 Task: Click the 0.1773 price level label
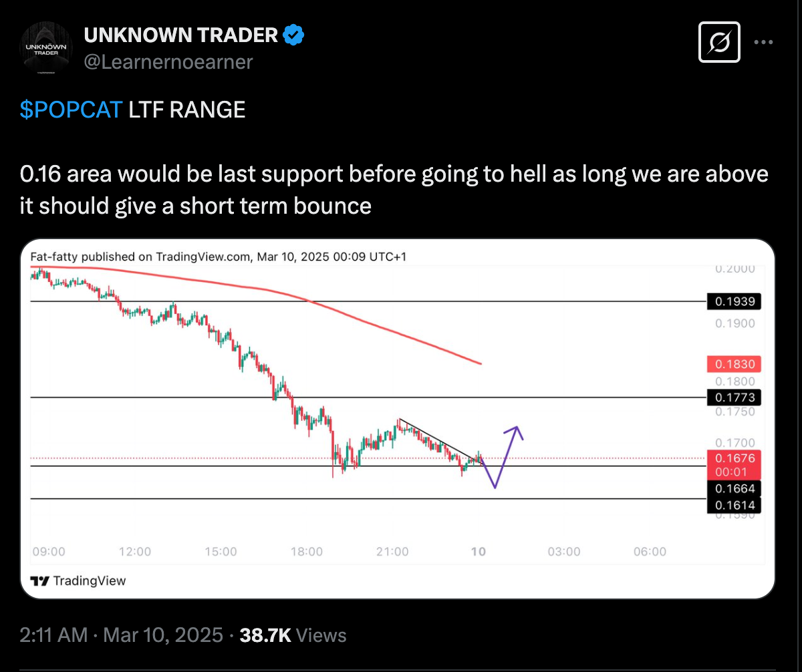tap(734, 397)
